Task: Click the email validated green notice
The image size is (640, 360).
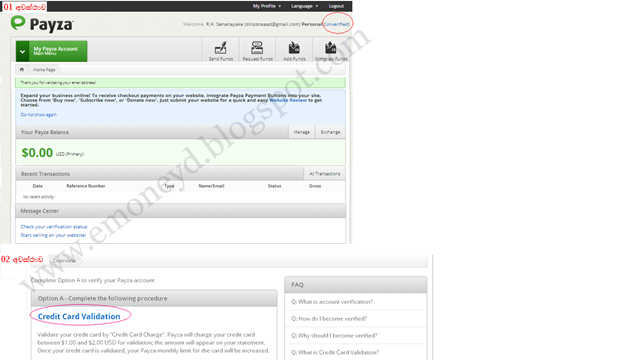Action: [180, 82]
